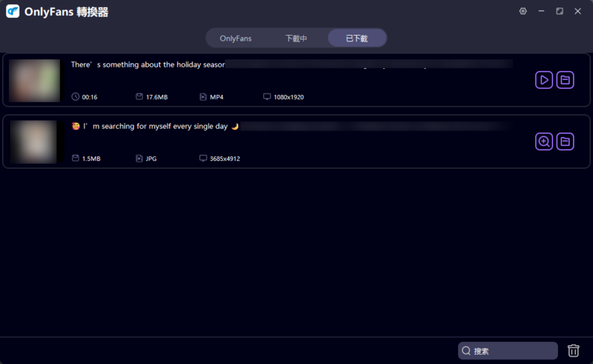Open folder for the holiday season video
Screen dimensions: 593x364
pos(566,80)
